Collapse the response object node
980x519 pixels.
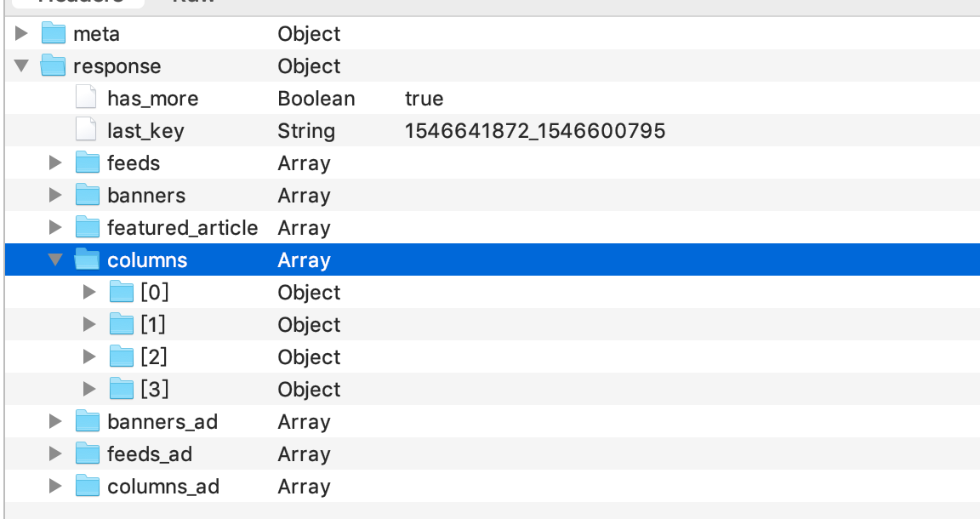point(22,66)
